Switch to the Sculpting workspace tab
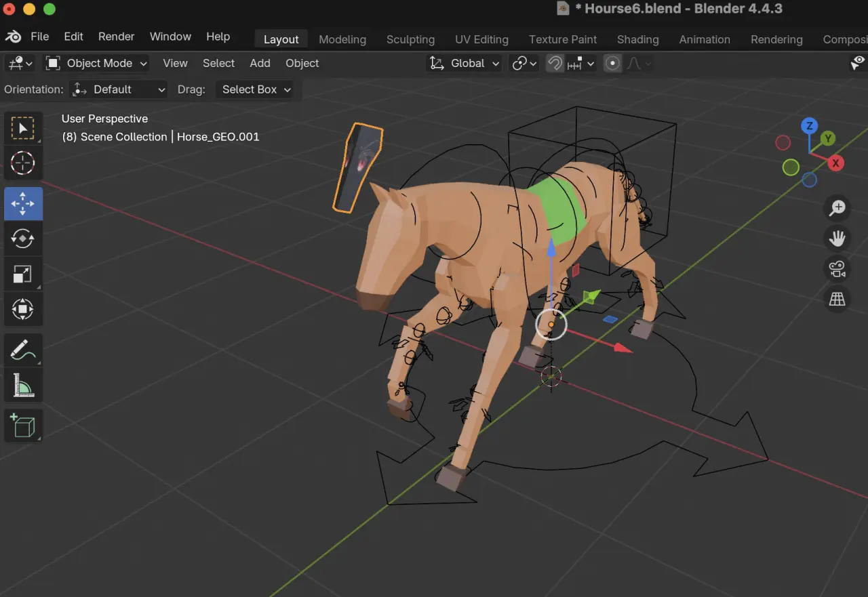Viewport: 868px width, 597px height. click(410, 39)
